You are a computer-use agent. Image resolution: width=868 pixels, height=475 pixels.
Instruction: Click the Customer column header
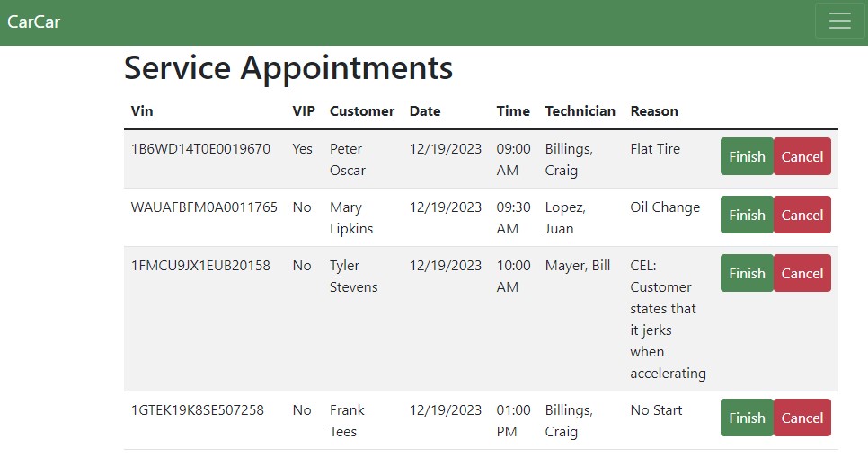click(362, 111)
